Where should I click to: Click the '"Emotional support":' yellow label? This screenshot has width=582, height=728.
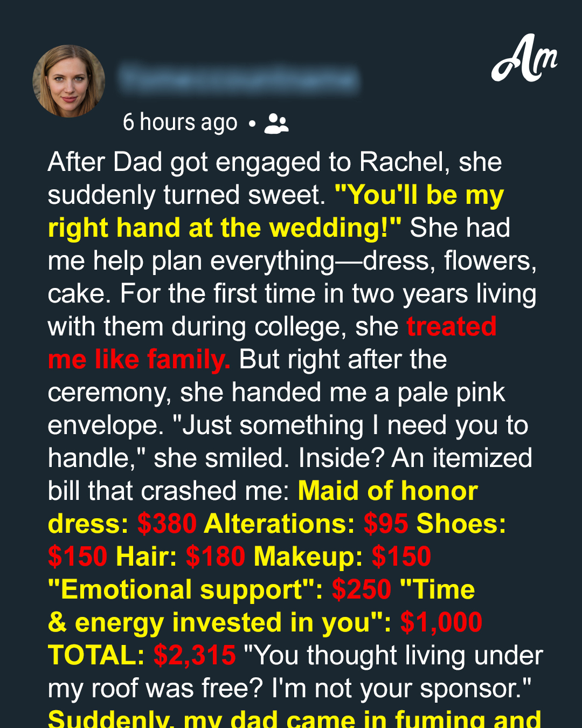click(x=185, y=589)
